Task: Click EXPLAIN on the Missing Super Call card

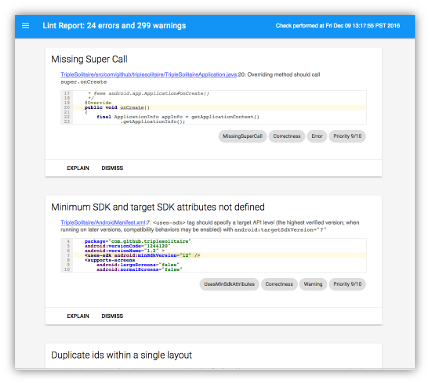Action: [78, 168]
